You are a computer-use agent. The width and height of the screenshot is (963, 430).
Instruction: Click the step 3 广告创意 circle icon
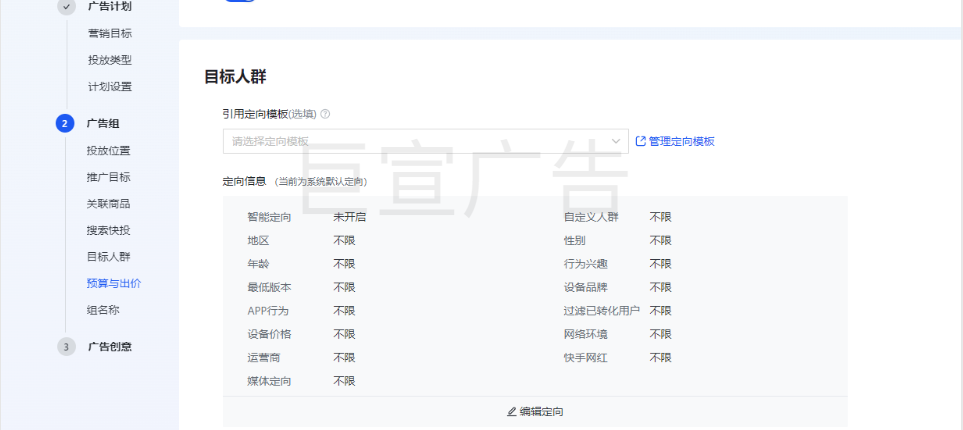point(66,346)
